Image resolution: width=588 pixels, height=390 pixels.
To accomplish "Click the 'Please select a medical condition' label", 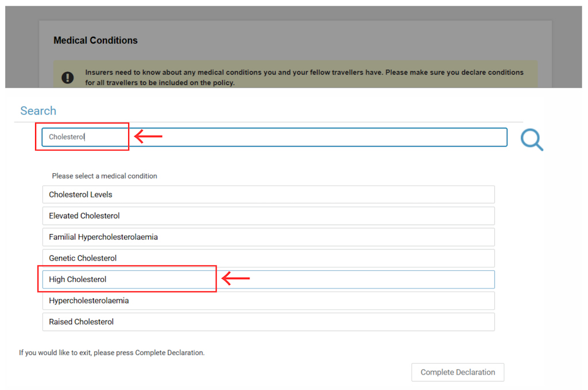I will 105,176.
